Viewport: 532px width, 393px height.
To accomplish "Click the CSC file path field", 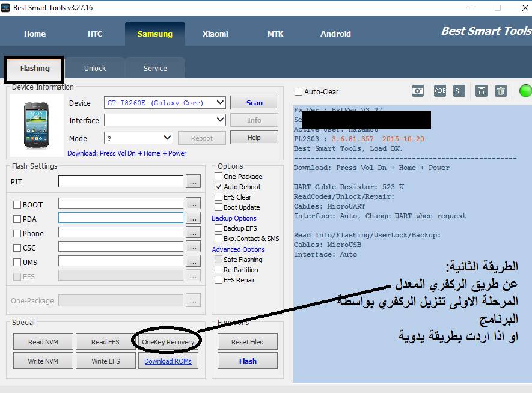I will [x=121, y=246].
